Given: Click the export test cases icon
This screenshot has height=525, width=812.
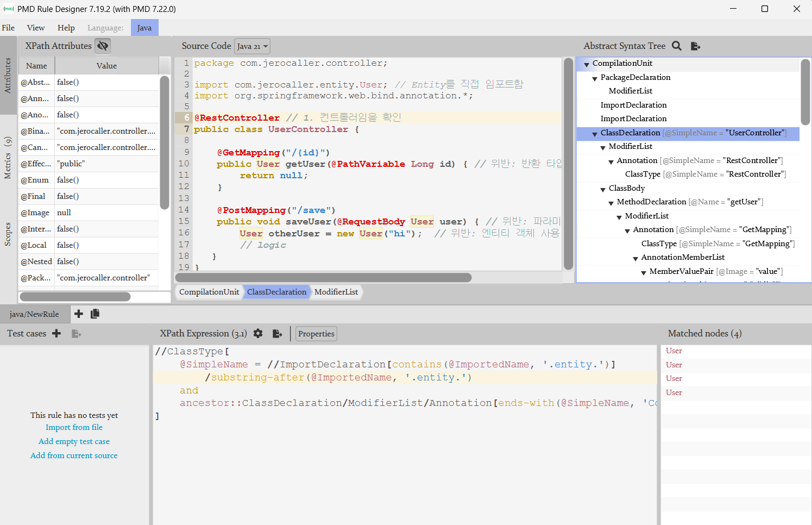Looking at the screenshot, I should 76,333.
